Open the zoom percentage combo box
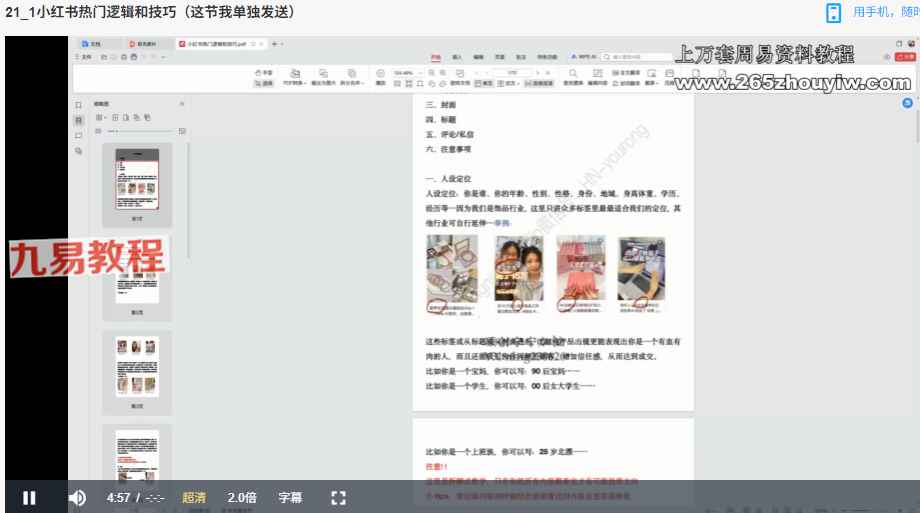920x513 pixels. point(407,73)
